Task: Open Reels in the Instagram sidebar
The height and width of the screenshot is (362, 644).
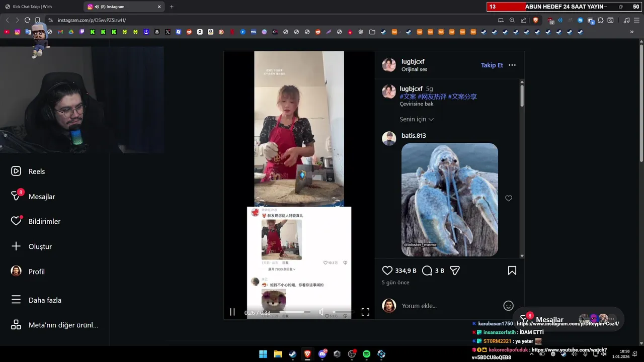Action: coord(28,171)
